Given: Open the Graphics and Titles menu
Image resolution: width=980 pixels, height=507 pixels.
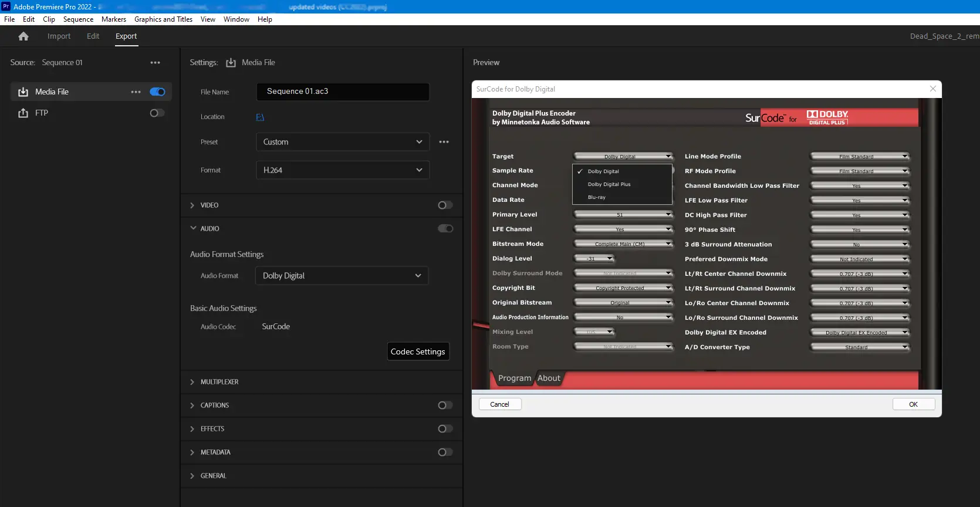Looking at the screenshot, I should (x=163, y=19).
